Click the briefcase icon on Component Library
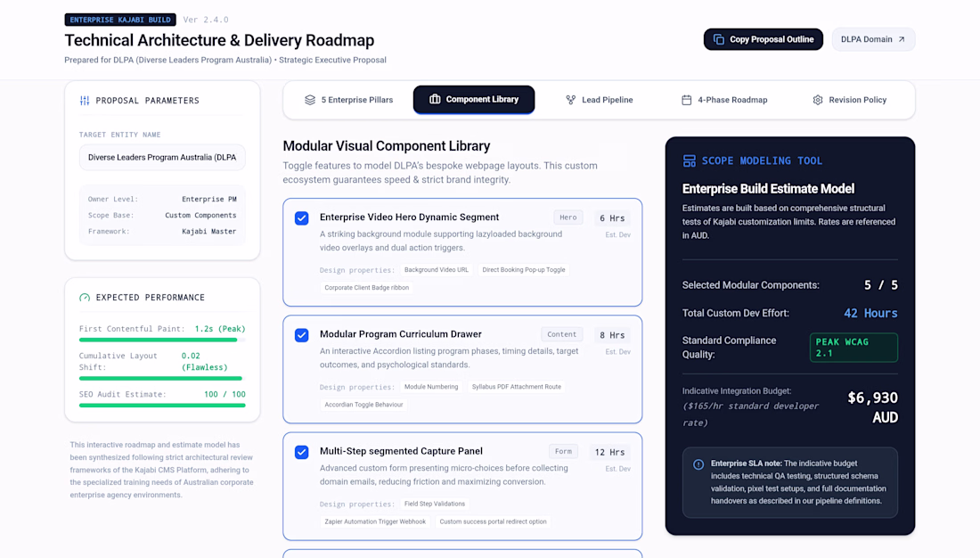Viewport: 980px width, 558px height. pyautogui.click(x=435, y=100)
